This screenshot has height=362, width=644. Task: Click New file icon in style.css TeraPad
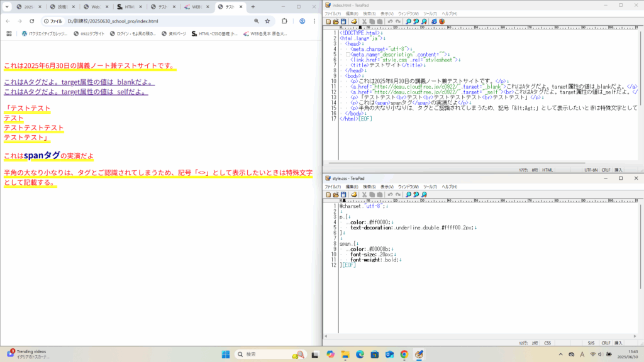(328, 195)
